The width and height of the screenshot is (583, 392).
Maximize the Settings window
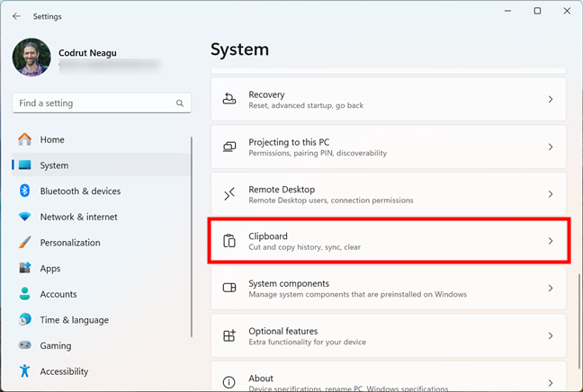(x=537, y=11)
